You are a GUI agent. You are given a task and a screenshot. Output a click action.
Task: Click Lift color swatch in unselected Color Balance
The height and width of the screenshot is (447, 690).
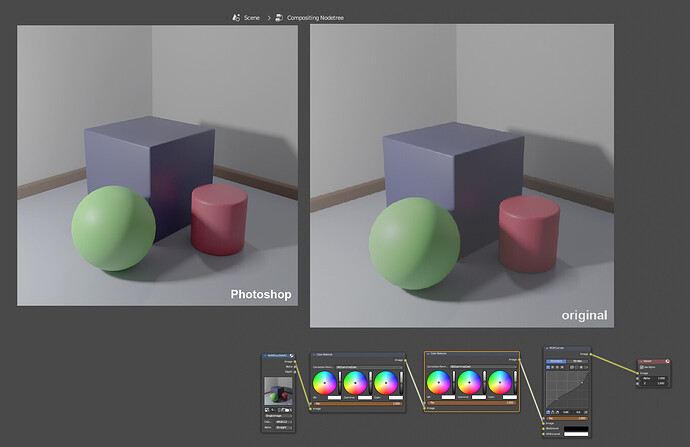tap(334, 397)
